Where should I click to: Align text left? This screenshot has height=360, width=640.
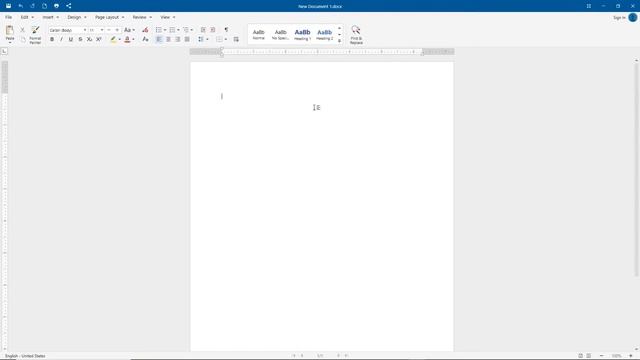[x=159, y=39]
